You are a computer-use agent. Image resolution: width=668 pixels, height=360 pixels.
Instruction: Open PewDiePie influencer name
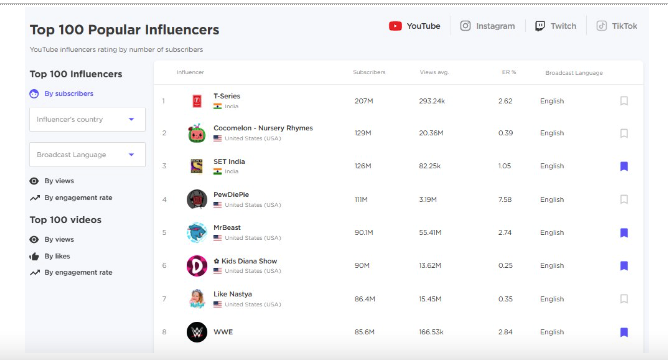(x=231, y=195)
